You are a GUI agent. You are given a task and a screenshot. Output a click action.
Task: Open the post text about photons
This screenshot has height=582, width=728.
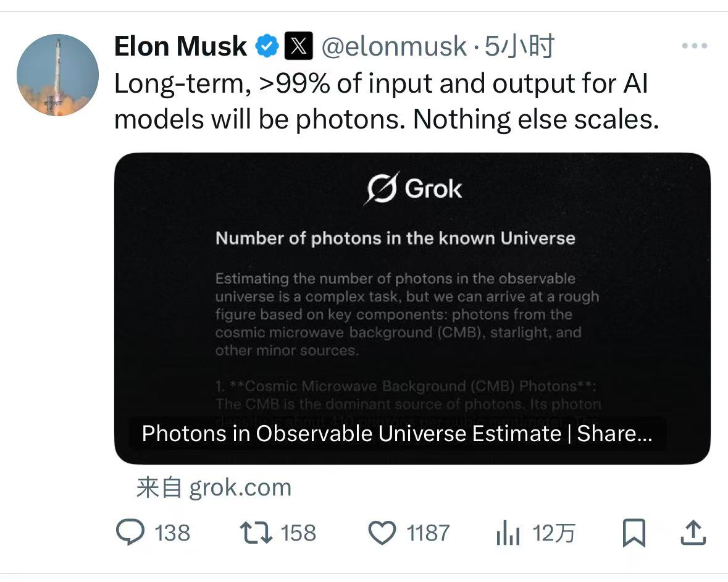click(x=386, y=101)
